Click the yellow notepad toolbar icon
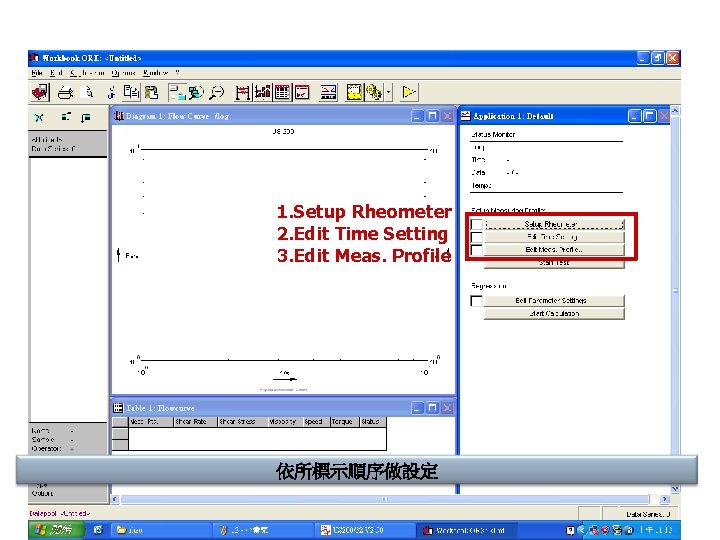The height and width of the screenshot is (540, 720). point(354,92)
